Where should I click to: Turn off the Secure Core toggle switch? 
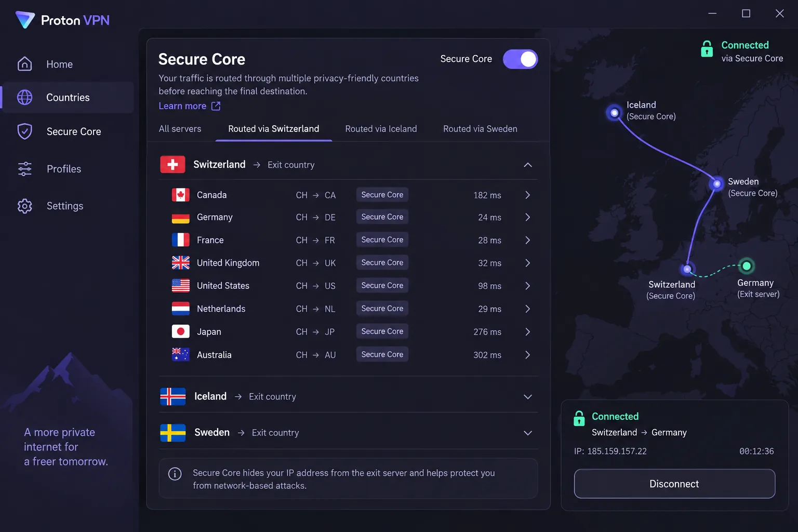(520, 59)
